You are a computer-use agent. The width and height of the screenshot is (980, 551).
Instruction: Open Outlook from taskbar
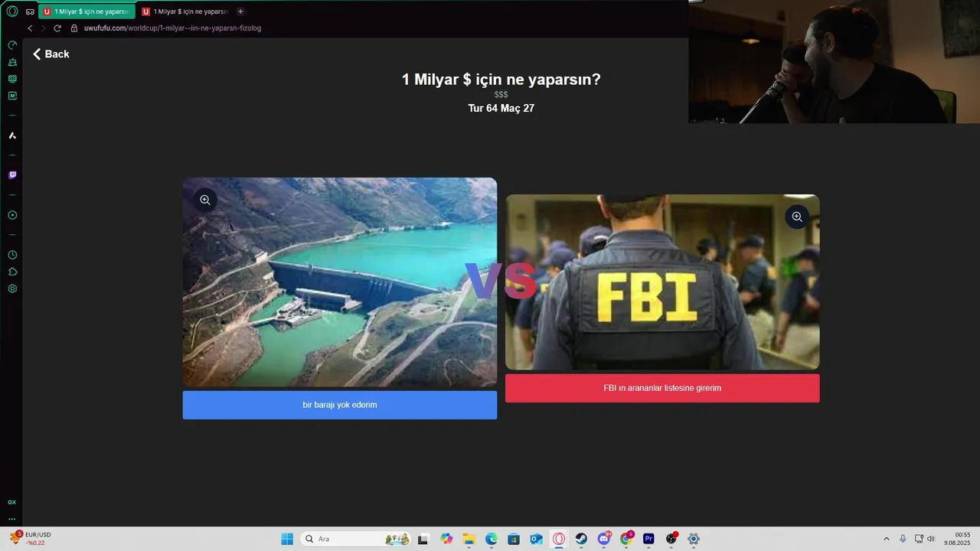[537, 539]
